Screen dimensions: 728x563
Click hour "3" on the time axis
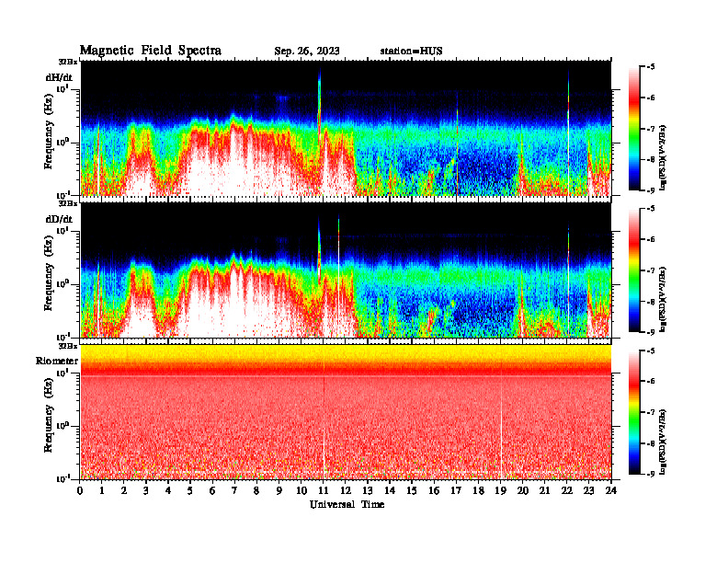coord(146,491)
